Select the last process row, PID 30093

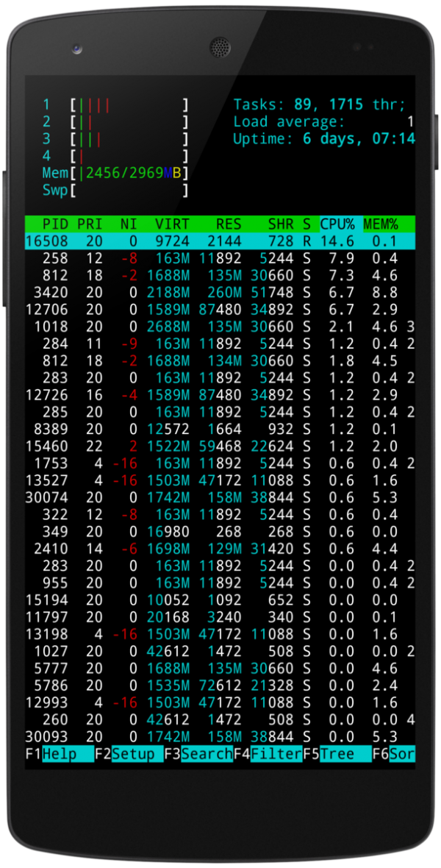(219, 737)
